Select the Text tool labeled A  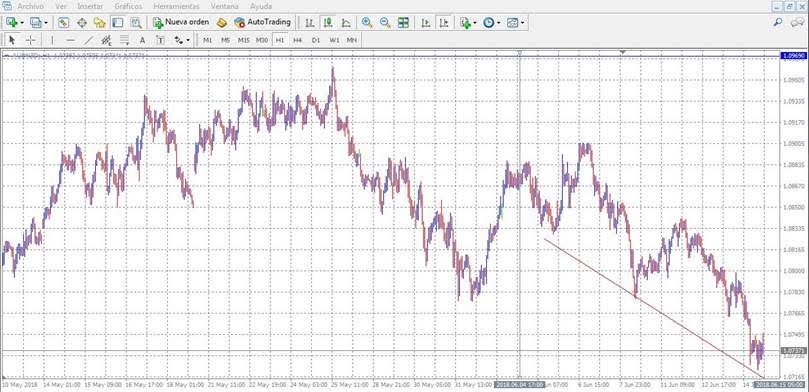[143, 40]
